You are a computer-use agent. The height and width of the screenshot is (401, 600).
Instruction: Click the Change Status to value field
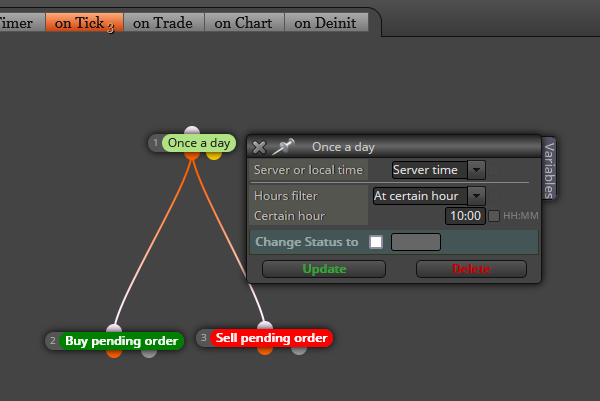[416, 242]
